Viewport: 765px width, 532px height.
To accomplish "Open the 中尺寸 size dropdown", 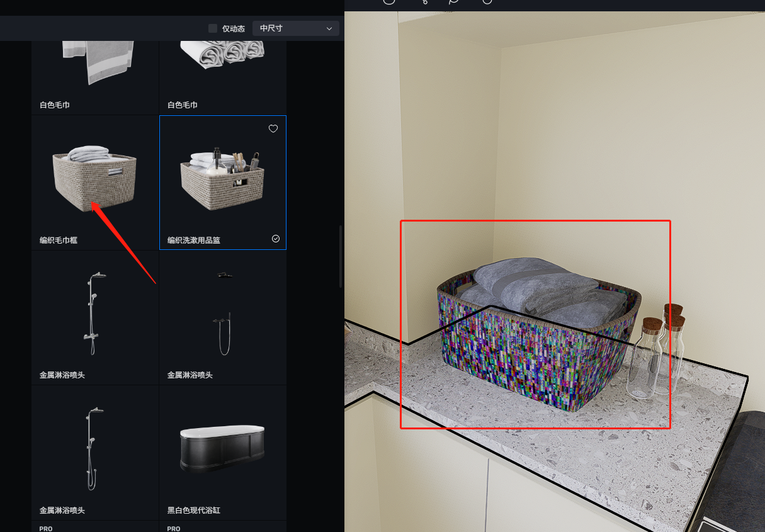I will 295,28.
